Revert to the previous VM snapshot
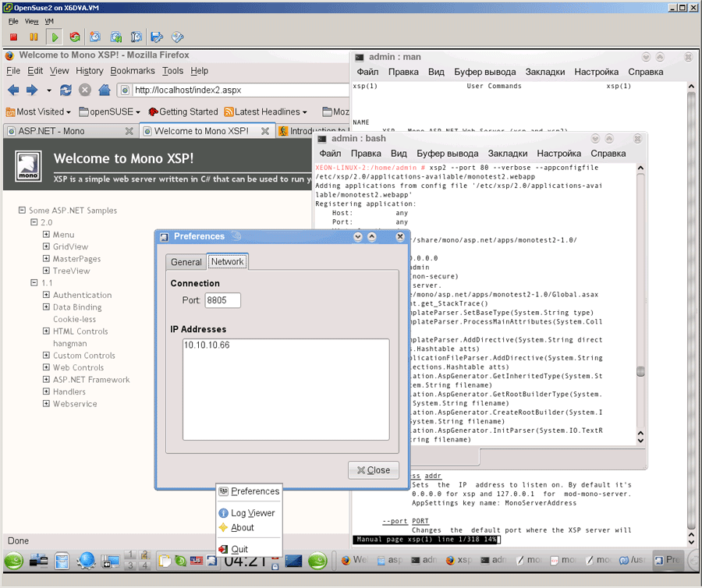 [x=116, y=37]
